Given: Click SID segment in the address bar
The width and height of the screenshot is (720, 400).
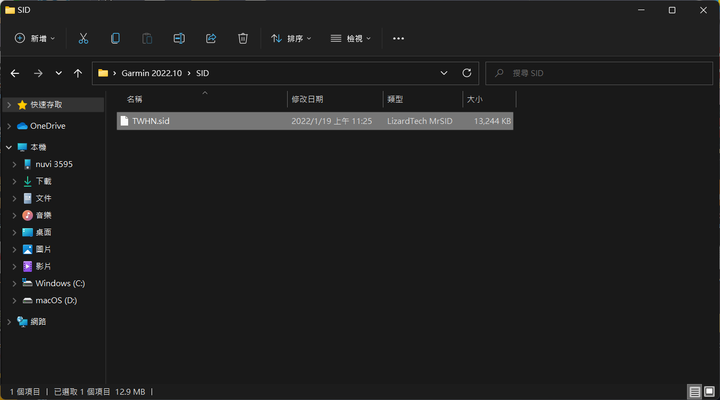Looking at the screenshot, I should tap(202, 73).
